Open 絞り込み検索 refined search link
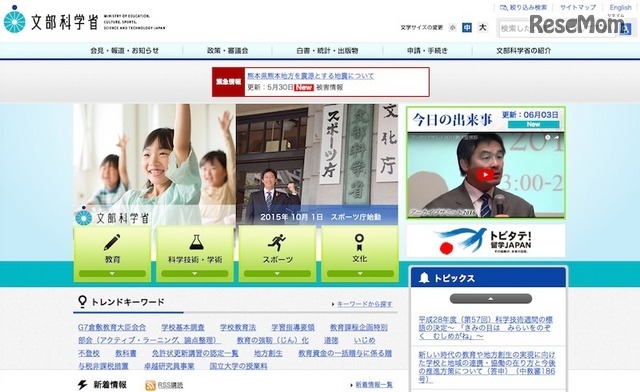This screenshot has height=392, width=640. pyautogui.click(x=524, y=7)
